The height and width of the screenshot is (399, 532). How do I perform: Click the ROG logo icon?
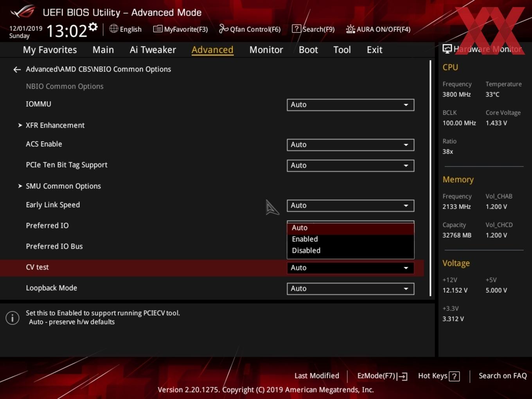point(23,11)
